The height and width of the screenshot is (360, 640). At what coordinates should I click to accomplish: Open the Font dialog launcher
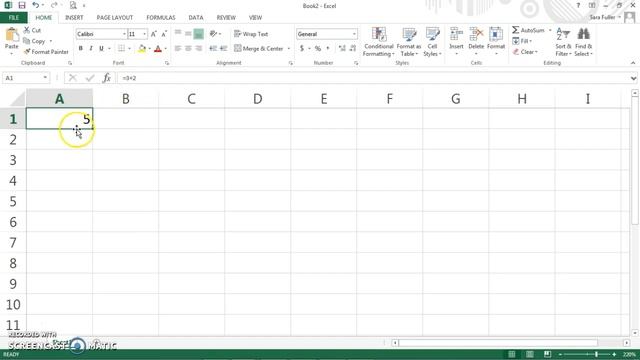167,63
